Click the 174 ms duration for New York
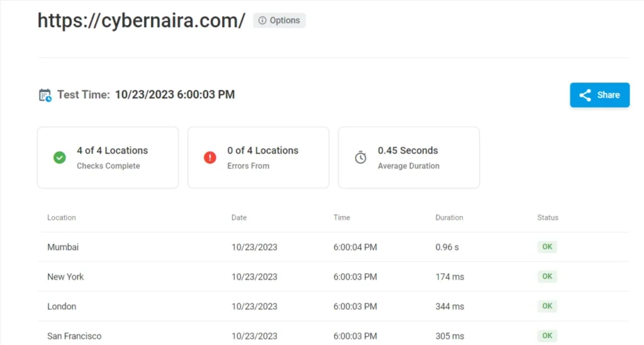644x345 pixels. coord(450,277)
